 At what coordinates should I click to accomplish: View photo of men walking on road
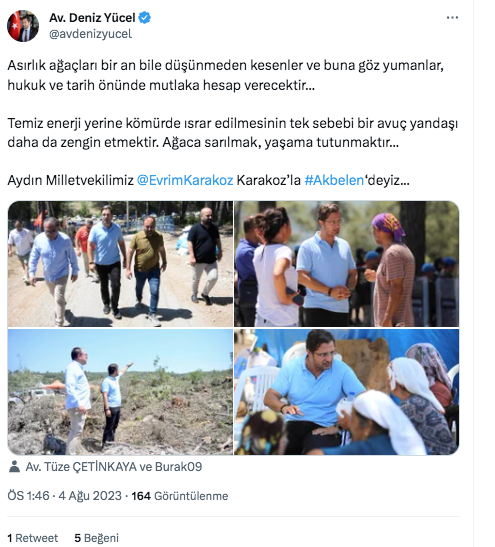coord(120,264)
